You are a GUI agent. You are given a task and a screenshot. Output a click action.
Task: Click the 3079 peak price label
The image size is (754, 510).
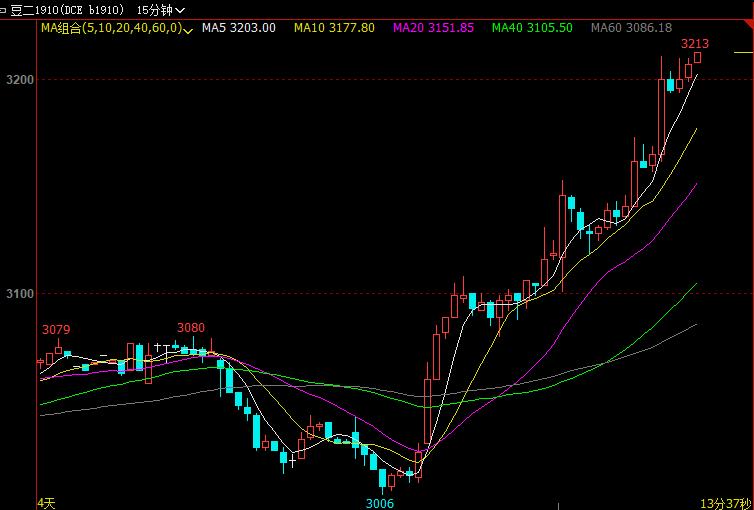[56, 329]
